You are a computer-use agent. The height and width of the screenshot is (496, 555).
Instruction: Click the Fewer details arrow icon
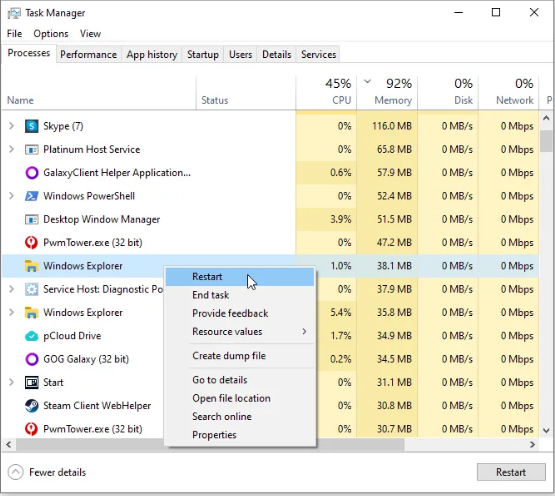coord(15,472)
